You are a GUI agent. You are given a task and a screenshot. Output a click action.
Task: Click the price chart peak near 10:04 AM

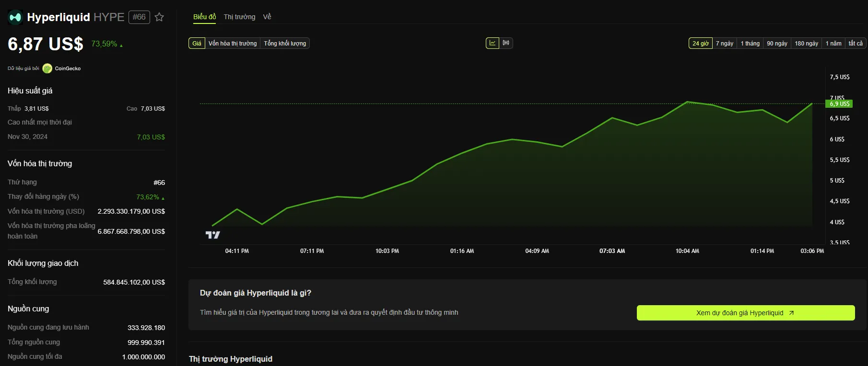pyautogui.click(x=687, y=102)
